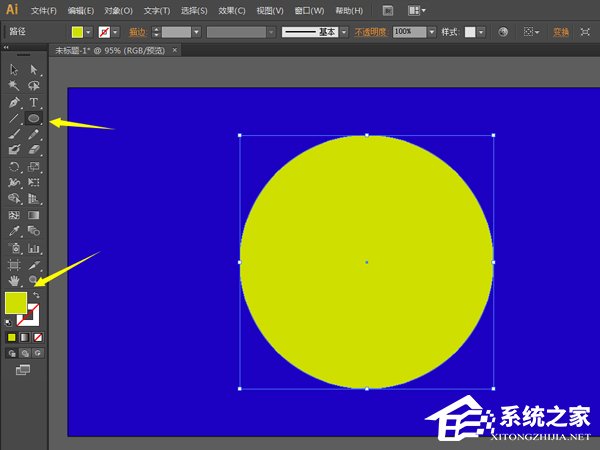Open the 窗口(W) menu
The width and height of the screenshot is (600, 450).
(x=309, y=11)
